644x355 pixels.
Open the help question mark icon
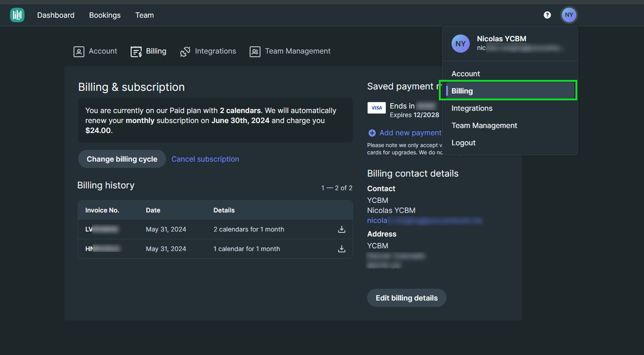(x=547, y=15)
